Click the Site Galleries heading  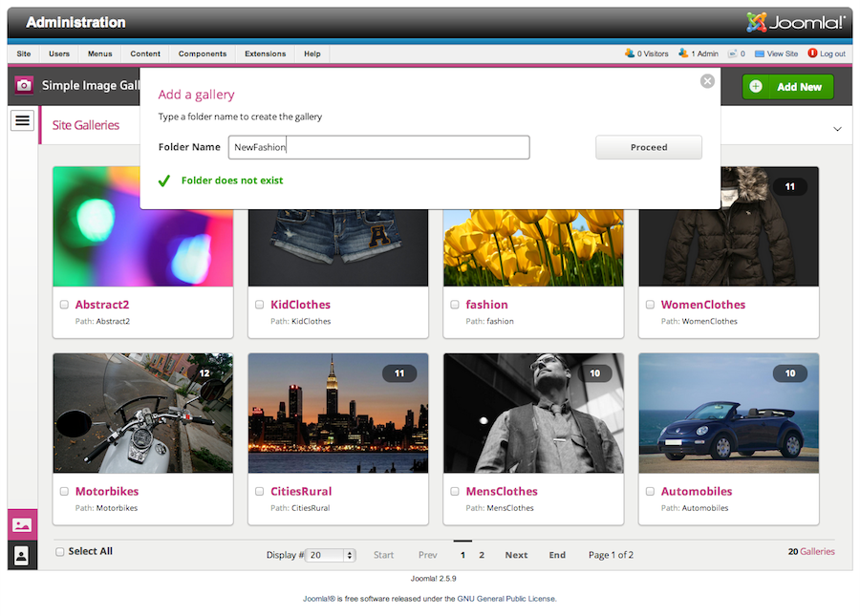[86, 125]
